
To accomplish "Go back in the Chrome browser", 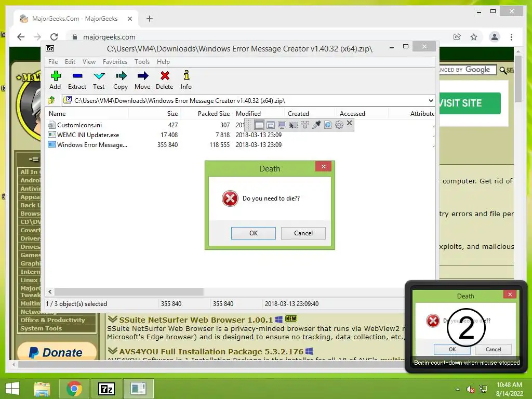I will coord(21,37).
